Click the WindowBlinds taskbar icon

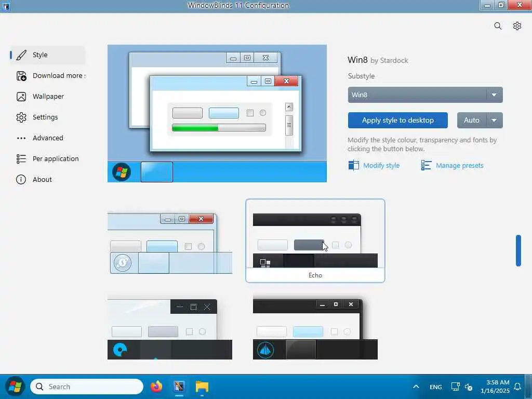coord(179,387)
